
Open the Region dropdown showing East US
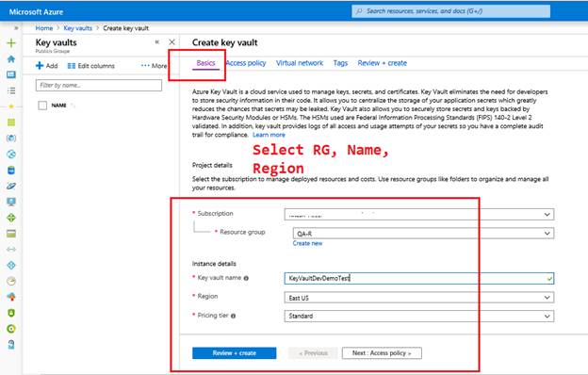pyautogui.click(x=419, y=298)
